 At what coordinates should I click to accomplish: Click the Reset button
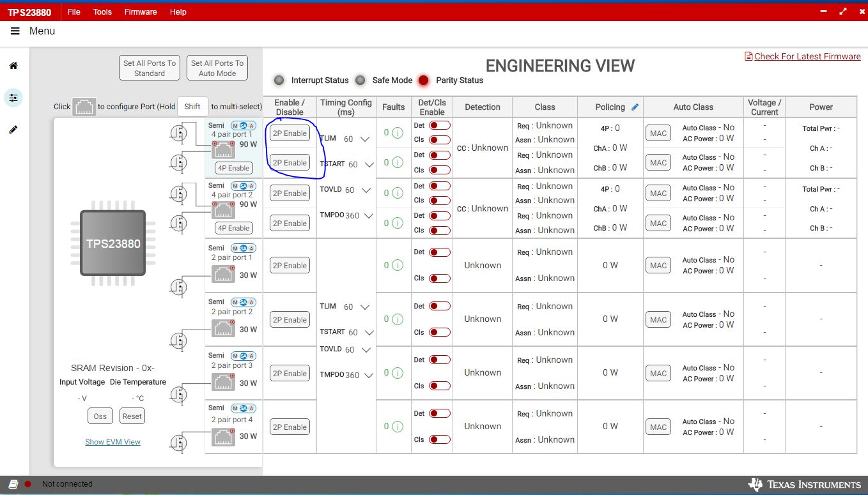132,416
